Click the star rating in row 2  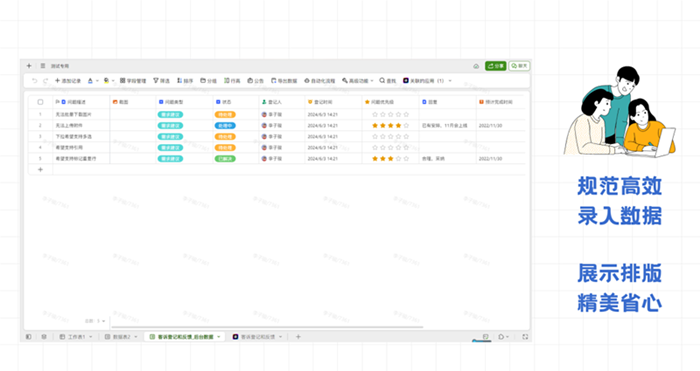coord(391,126)
